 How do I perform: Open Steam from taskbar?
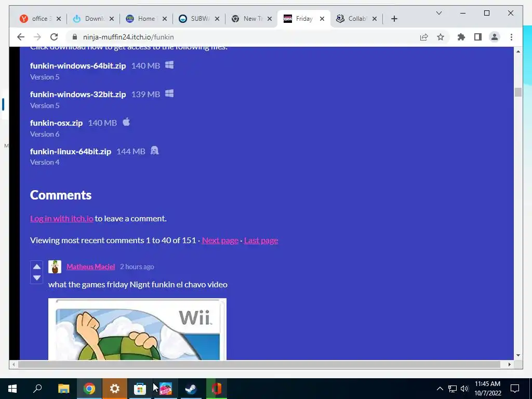click(x=191, y=389)
